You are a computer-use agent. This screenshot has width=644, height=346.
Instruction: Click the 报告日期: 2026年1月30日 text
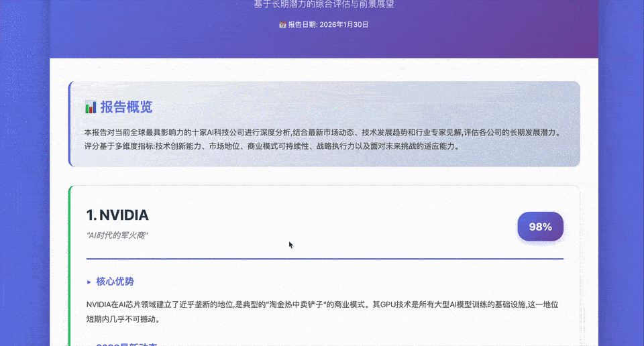(328, 25)
